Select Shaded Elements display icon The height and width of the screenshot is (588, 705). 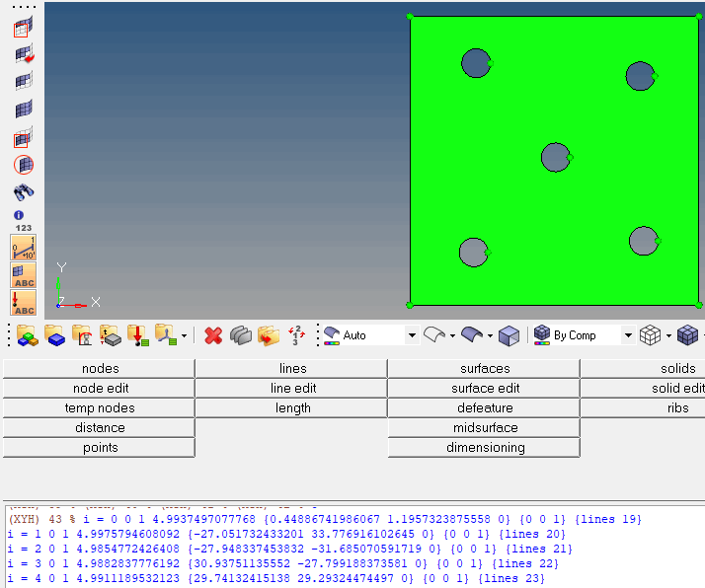(x=687, y=335)
